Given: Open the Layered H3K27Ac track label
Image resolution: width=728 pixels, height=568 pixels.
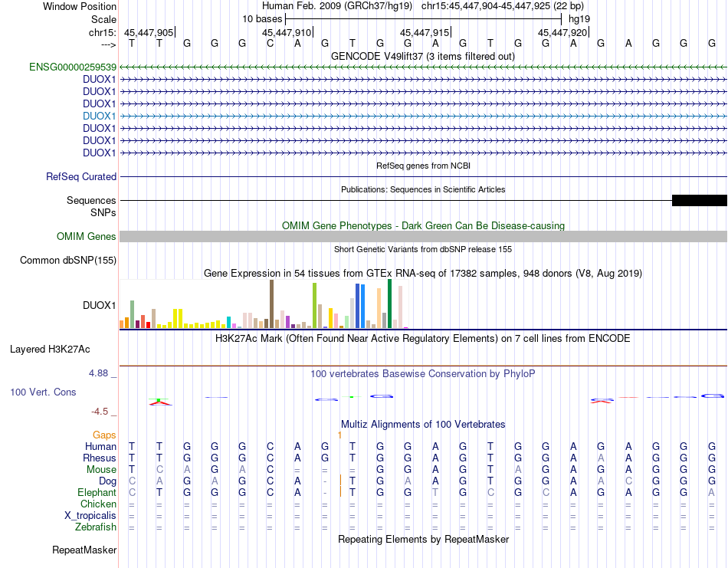Looking at the screenshot, I should point(50,350).
